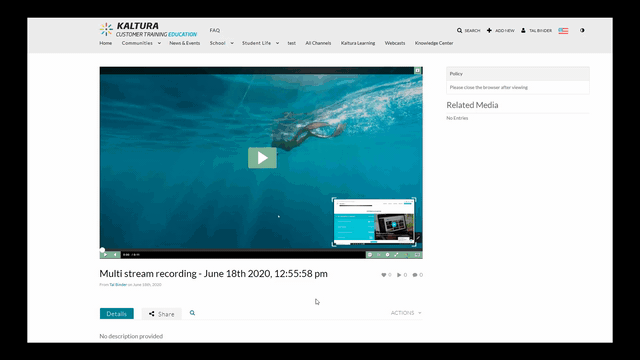Click 'Please close the browser after viewing' text
This screenshot has width=640, height=360.
489,87
